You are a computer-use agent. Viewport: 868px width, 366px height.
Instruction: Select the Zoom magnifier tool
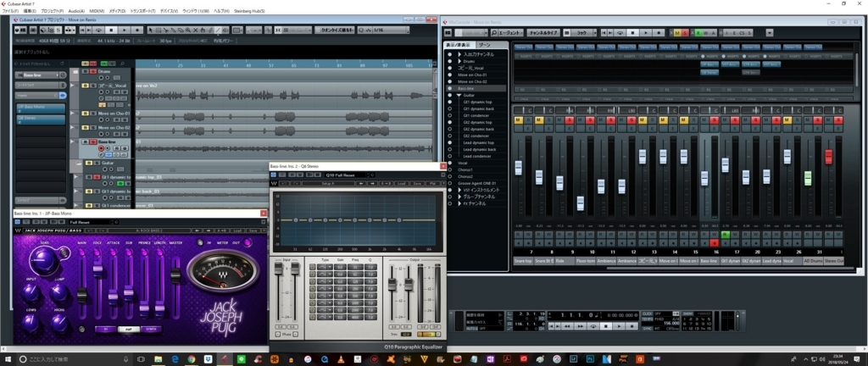tap(188, 30)
